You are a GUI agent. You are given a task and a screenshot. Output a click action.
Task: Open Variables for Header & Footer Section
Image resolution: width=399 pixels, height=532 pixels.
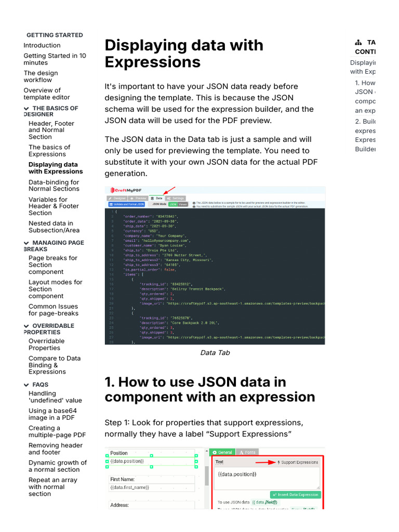tap(54, 206)
